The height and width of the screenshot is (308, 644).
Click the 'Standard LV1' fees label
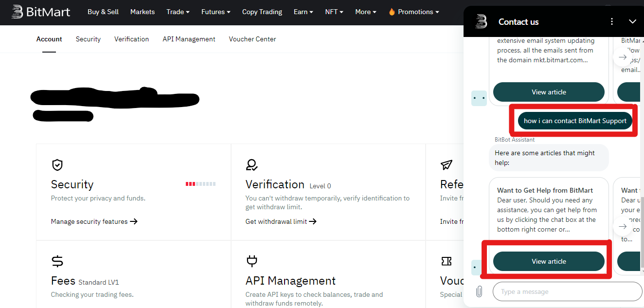(99, 282)
